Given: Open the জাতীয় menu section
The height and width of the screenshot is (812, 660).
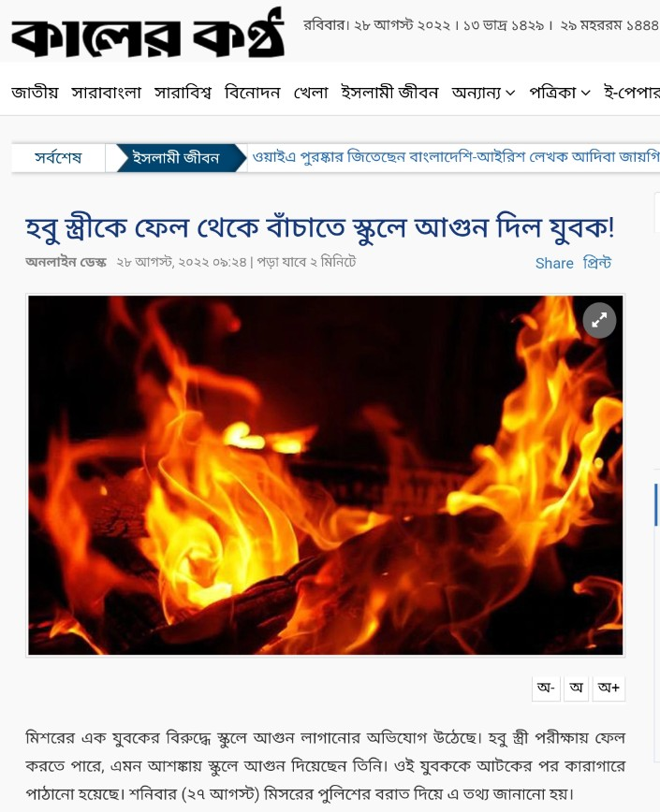Looking at the screenshot, I should tap(35, 93).
